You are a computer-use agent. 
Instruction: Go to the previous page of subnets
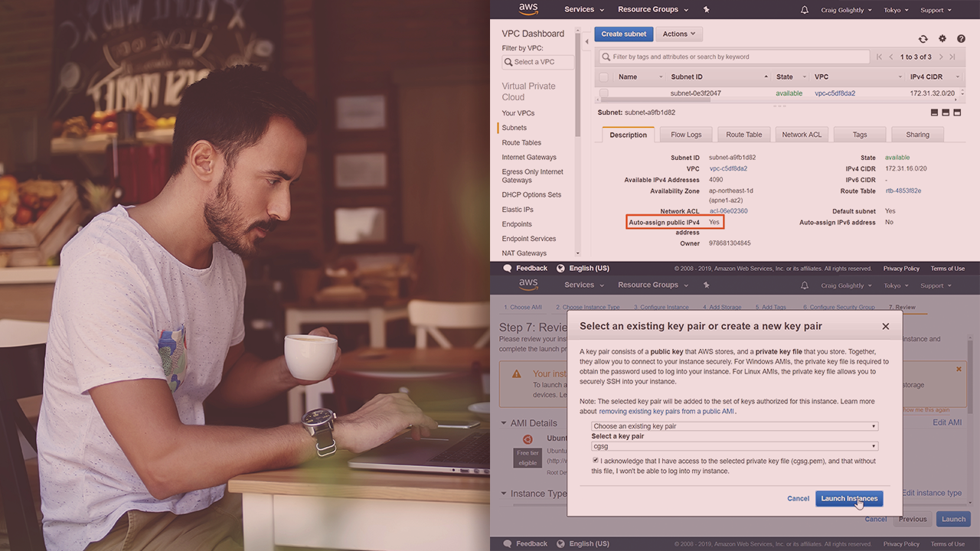(x=891, y=57)
